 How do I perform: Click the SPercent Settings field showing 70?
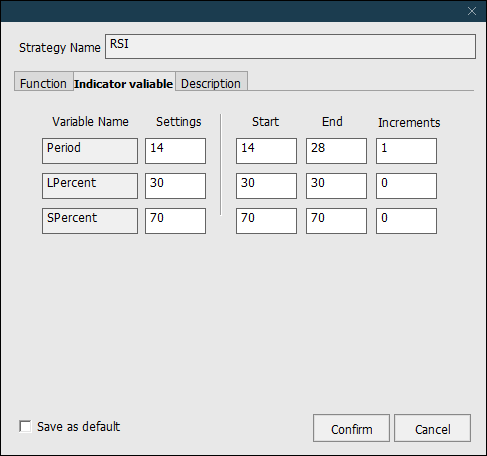[x=175, y=221]
